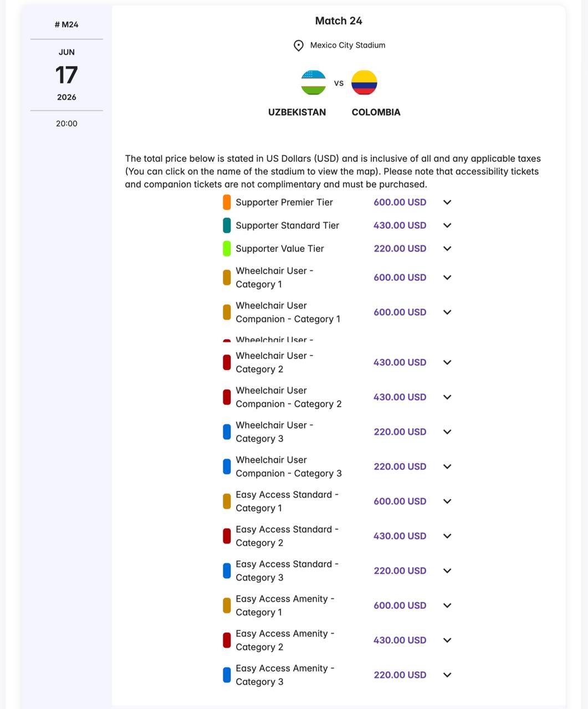Viewport: 588px width, 709px height.
Task: Click the Uzbekistan flag icon
Action: (x=313, y=83)
